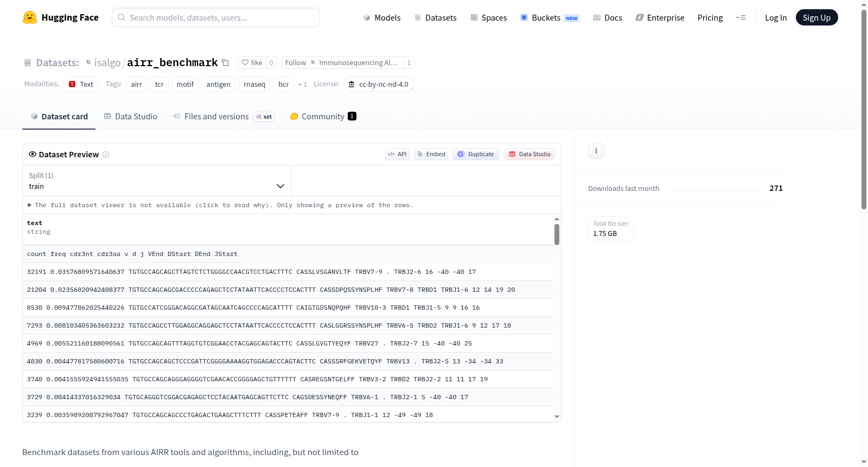Switch to the Data Studio tab
This screenshot has width=868, height=467.
coord(131,117)
